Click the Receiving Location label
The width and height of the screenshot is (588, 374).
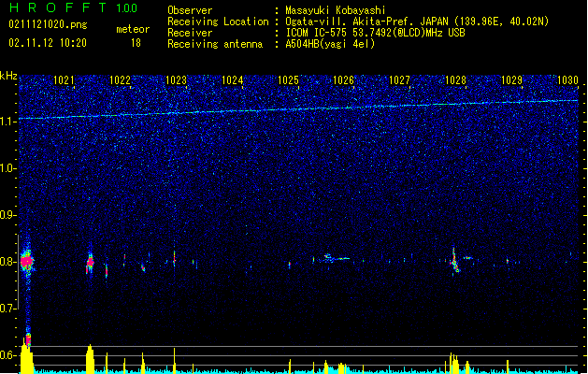click(218, 22)
